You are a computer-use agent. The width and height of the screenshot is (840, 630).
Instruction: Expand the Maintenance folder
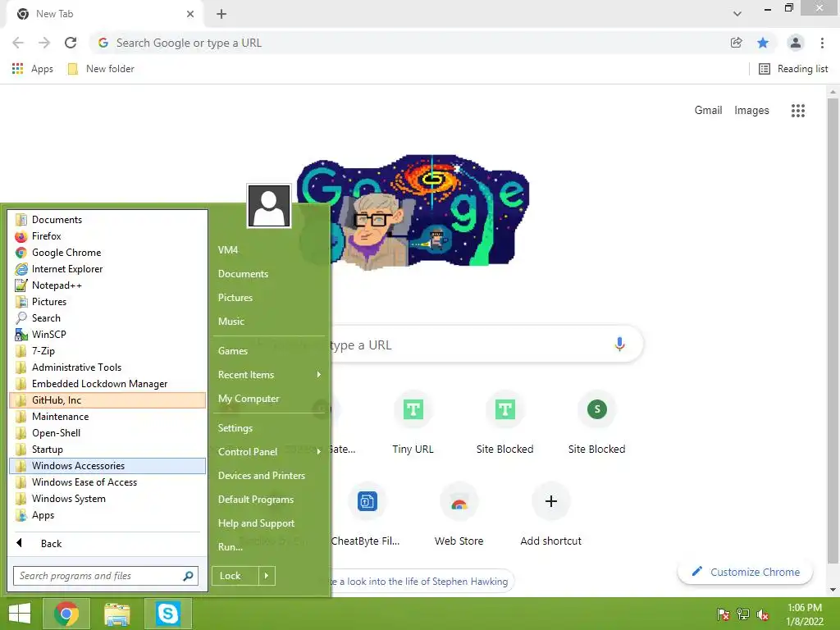pyautogui.click(x=107, y=417)
